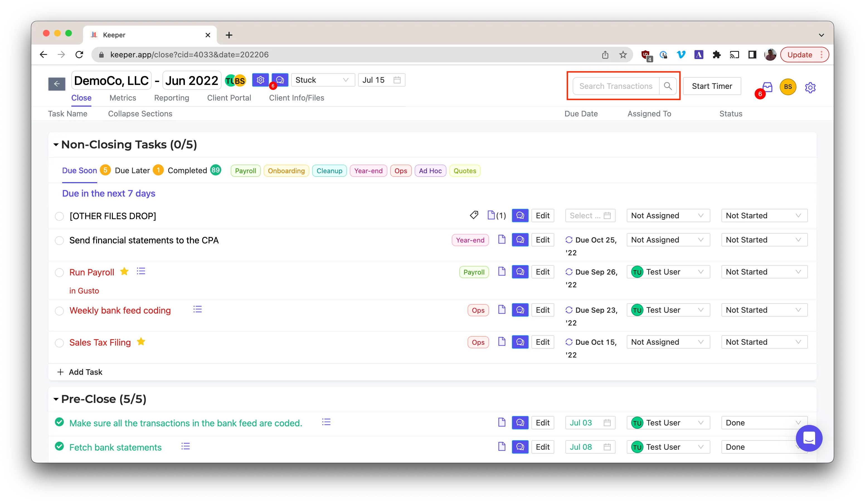
Task: Click the magnifier search transactions icon
Action: coord(668,86)
